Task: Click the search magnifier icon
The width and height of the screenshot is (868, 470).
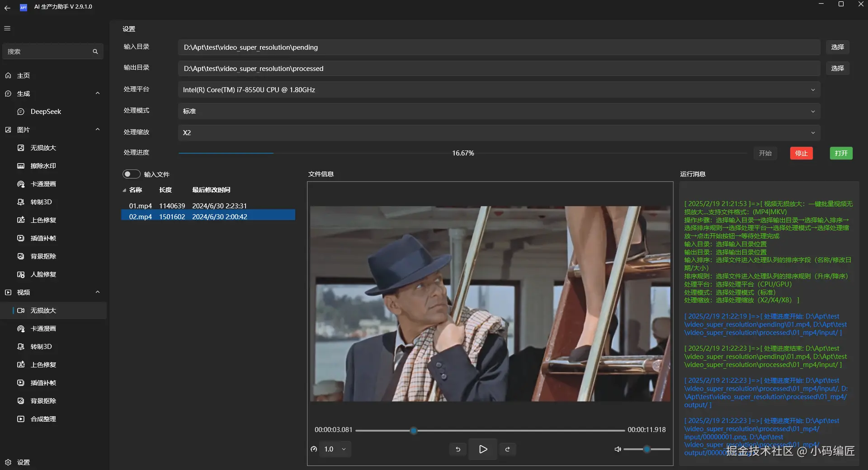Action: click(95, 52)
